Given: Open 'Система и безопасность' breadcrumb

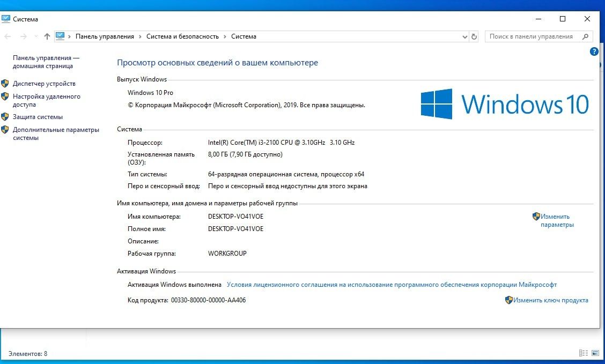Looking at the screenshot, I should click(x=182, y=36).
